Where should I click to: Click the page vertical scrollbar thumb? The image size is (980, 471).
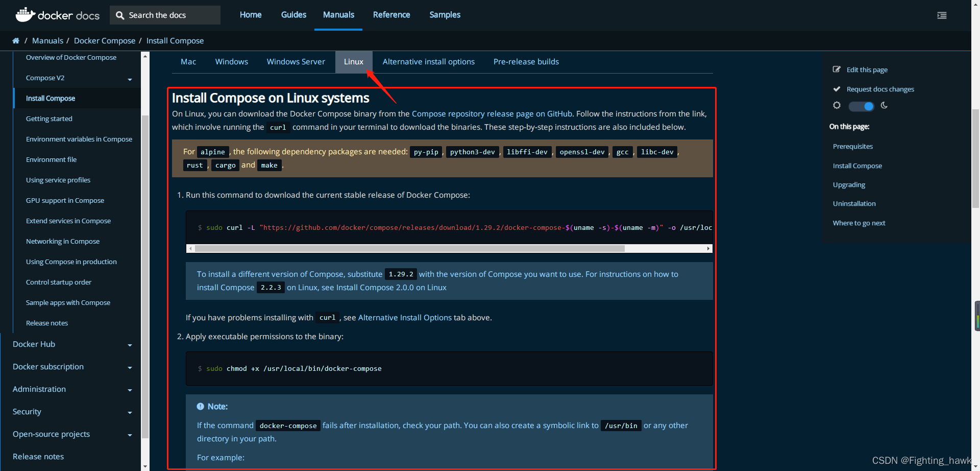(x=975, y=158)
